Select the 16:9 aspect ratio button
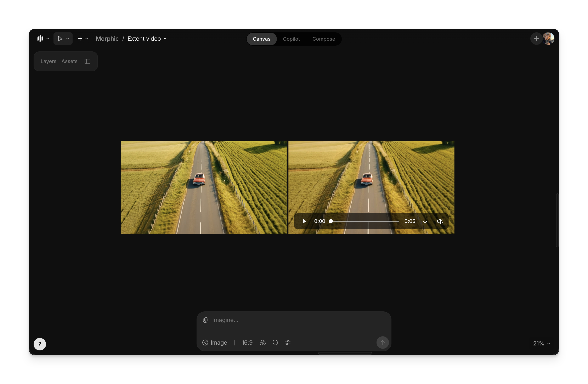This screenshot has height=384, width=588. 243,343
